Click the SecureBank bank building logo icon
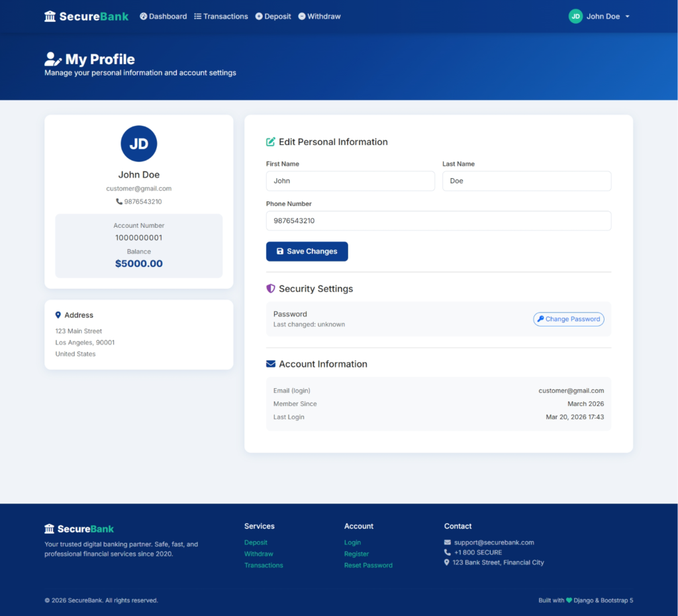The width and height of the screenshot is (678, 616). pyautogui.click(x=50, y=17)
